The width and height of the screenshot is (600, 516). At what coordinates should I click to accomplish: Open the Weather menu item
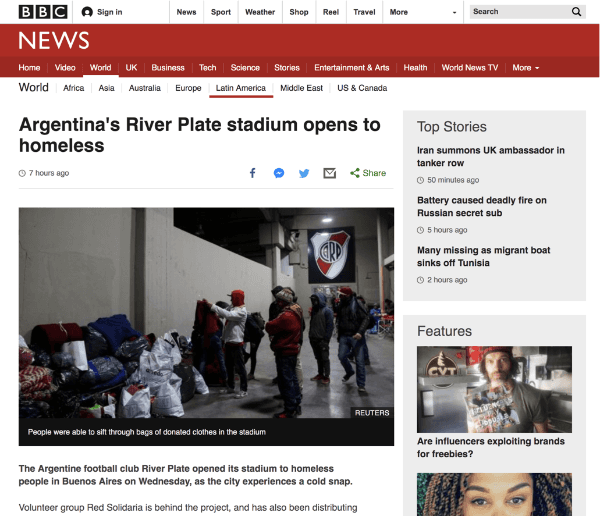point(260,12)
